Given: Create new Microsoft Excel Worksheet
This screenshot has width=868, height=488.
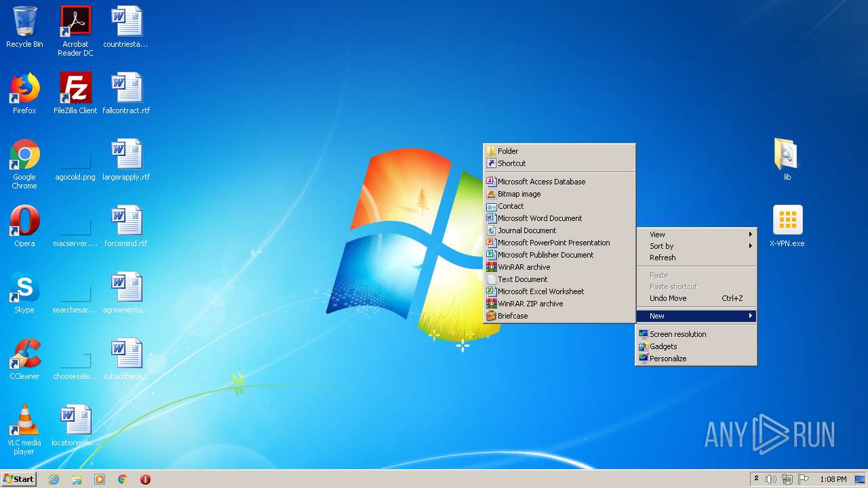Looking at the screenshot, I should 559,291.
